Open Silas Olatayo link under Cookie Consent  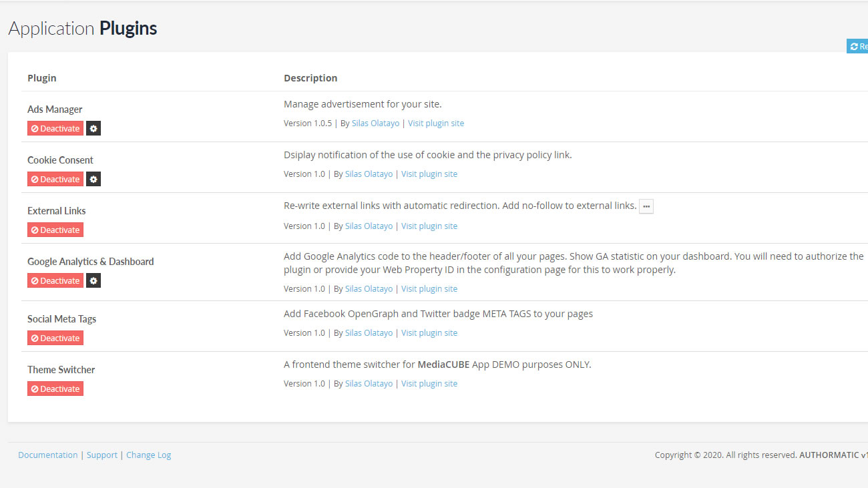pyautogui.click(x=369, y=174)
